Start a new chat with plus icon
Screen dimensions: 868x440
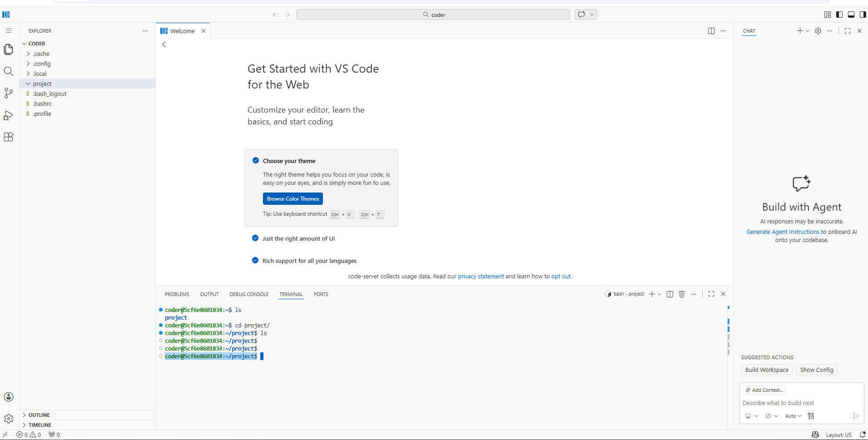800,31
